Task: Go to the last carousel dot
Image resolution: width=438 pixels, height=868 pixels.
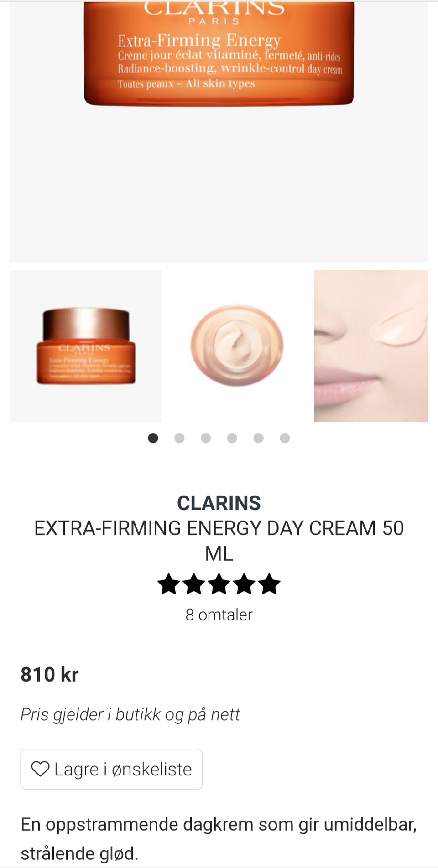Action: (x=285, y=438)
